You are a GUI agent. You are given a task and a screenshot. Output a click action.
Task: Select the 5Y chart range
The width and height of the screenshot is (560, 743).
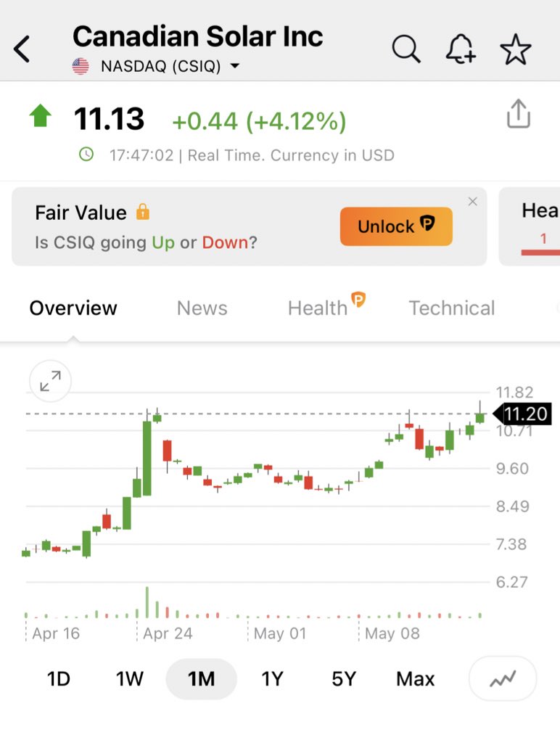click(344, 678)
